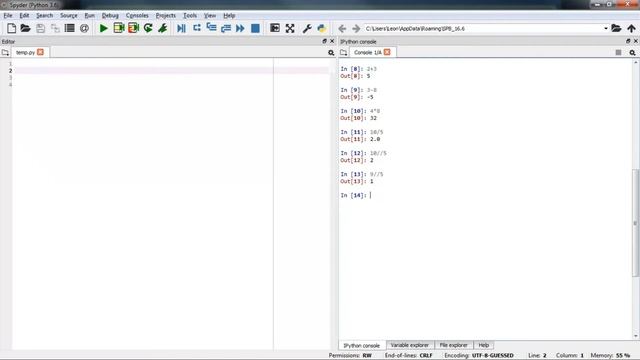
Task: Open IPython console options icon
Action: pos(632,53)
